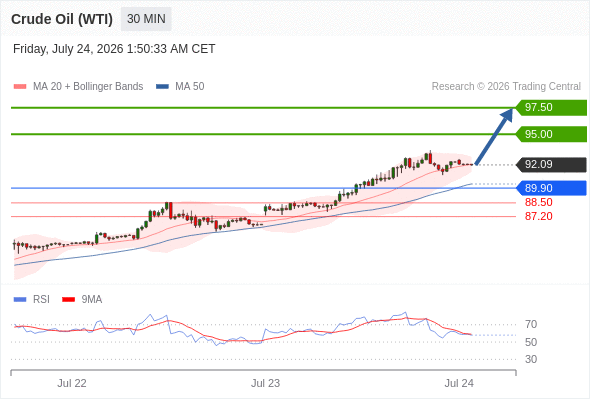Toggle the MA 20 + Bollinger Bands legend
The image size is (590, 400).
pos(88,87)
